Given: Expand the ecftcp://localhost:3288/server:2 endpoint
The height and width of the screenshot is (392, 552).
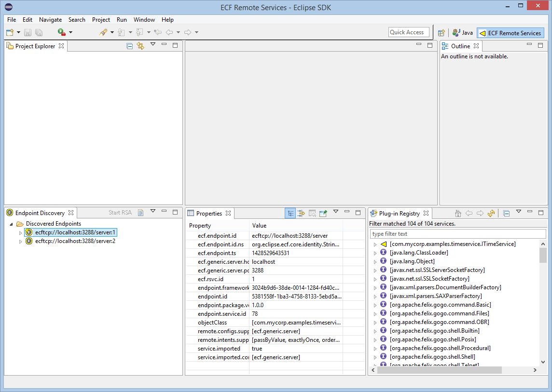Looking at the screenshot, I should point(20,242).
